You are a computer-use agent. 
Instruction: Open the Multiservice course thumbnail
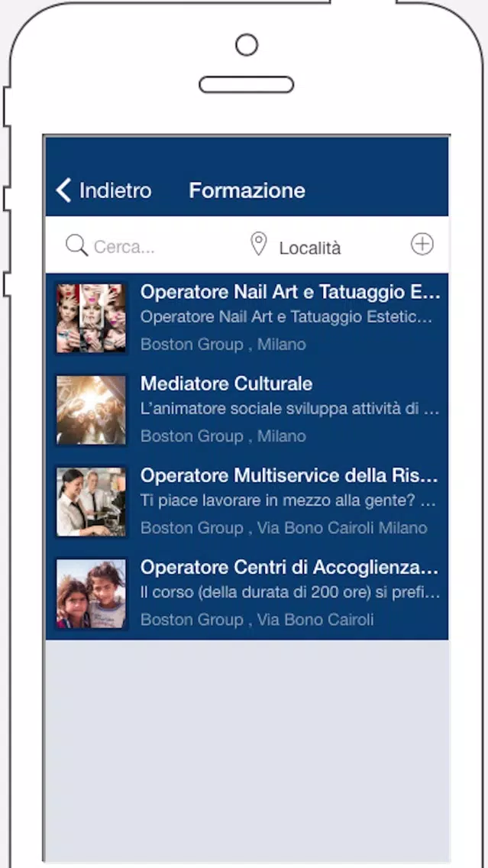click(x=92, y=502)
